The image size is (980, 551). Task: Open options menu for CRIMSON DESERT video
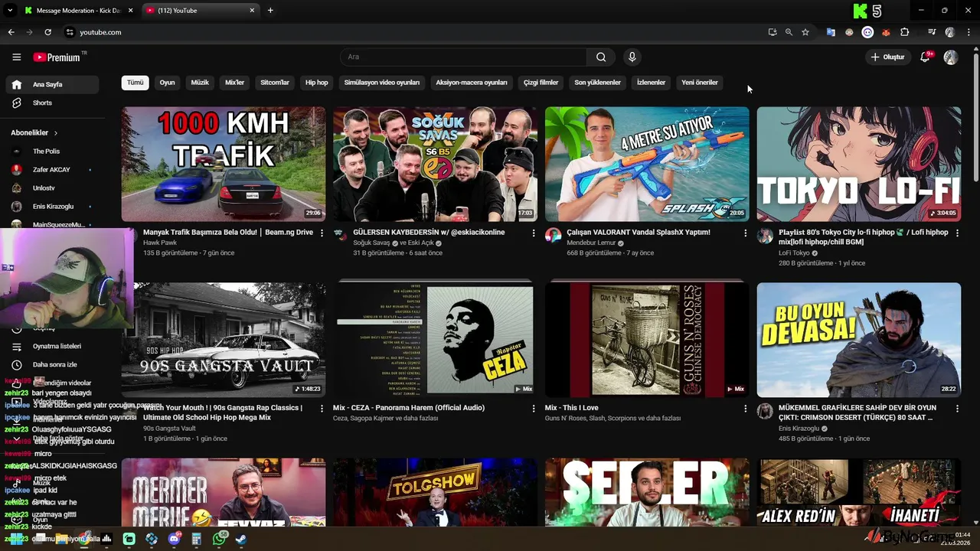[957, 409]
